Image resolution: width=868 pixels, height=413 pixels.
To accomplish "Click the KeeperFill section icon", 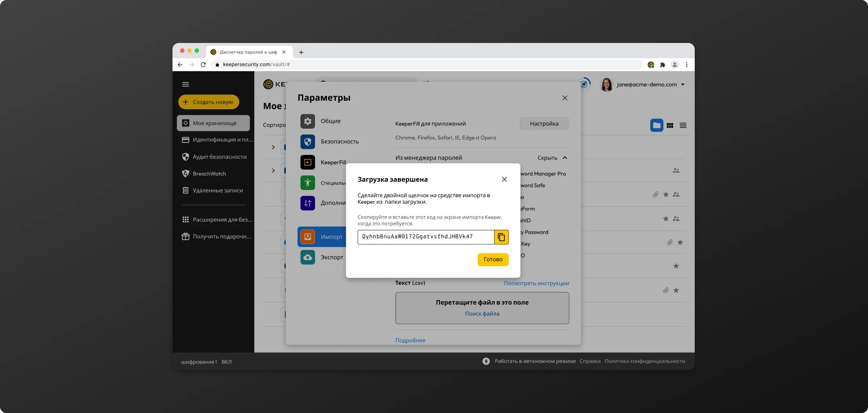I will click(308, 162).
